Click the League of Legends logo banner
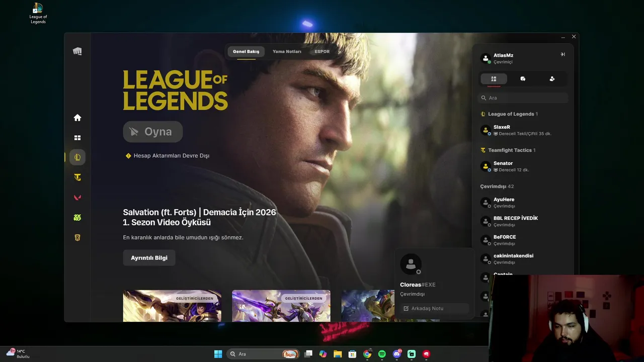Viewport: 644px width, 362px height. coord(175,90)
